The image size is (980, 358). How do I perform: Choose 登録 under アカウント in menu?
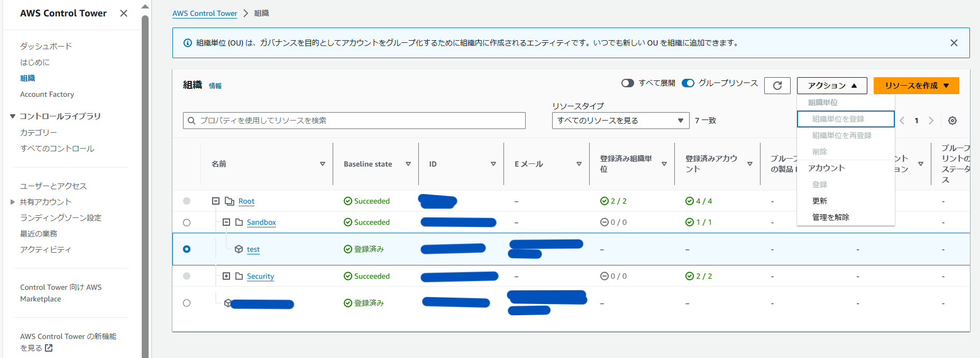(x=846, y=185)
